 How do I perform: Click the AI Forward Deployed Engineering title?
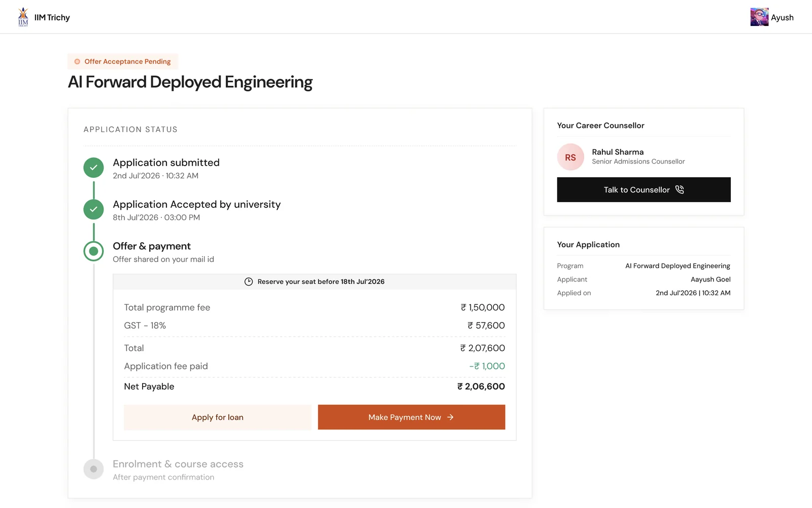pyautogui.click(x=190, y=82)
